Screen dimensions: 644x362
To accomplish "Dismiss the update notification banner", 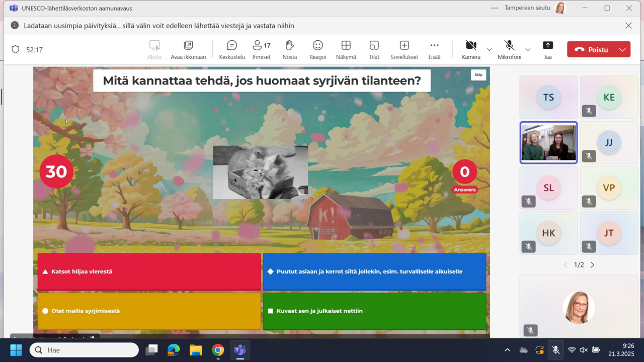I will [x=628, y=26].
